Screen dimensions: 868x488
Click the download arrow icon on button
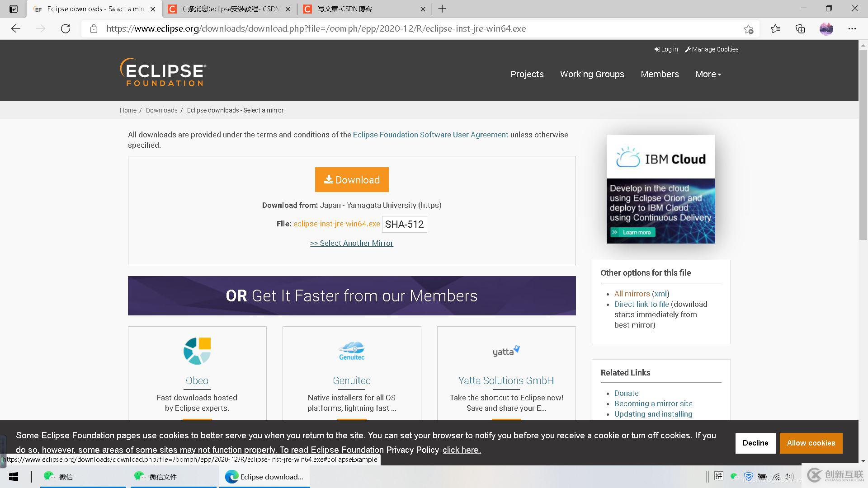pos(329,179)
